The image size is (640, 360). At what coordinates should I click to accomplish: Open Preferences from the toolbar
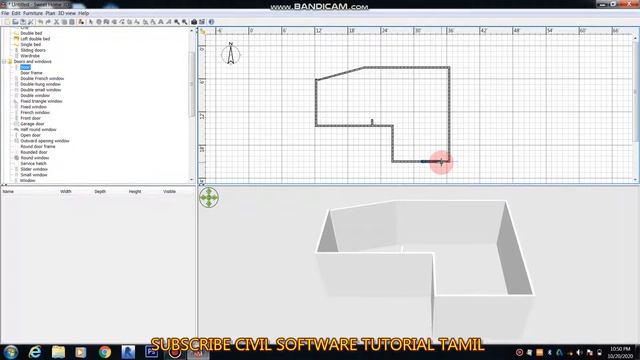coord(31,22)
